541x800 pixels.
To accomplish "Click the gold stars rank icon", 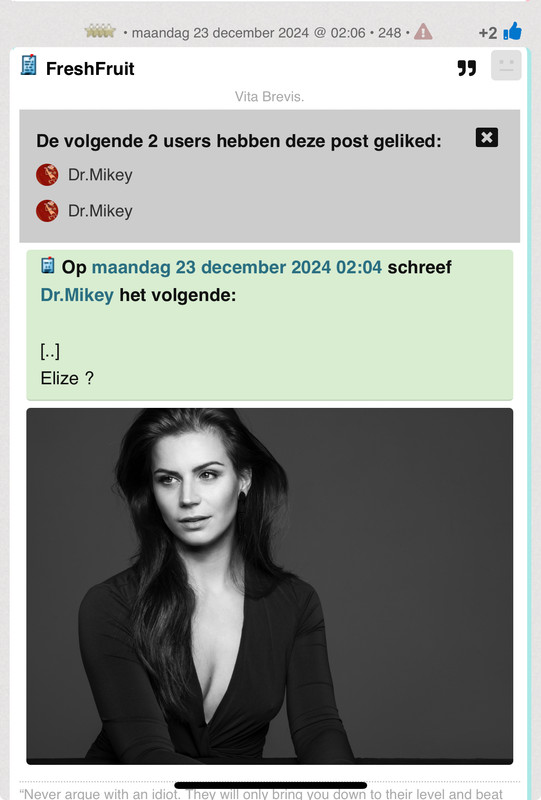I will pos(100,32).
